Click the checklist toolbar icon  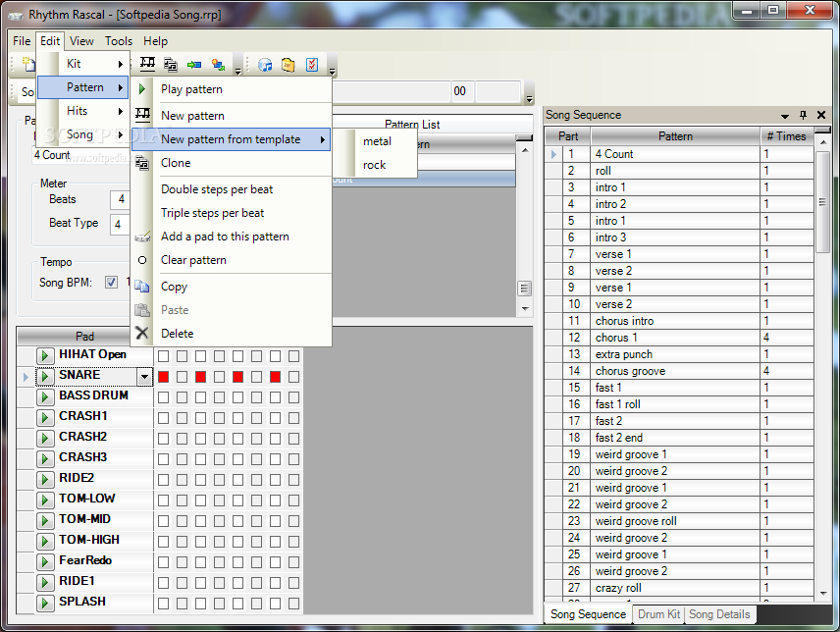(x=312, y=65)
